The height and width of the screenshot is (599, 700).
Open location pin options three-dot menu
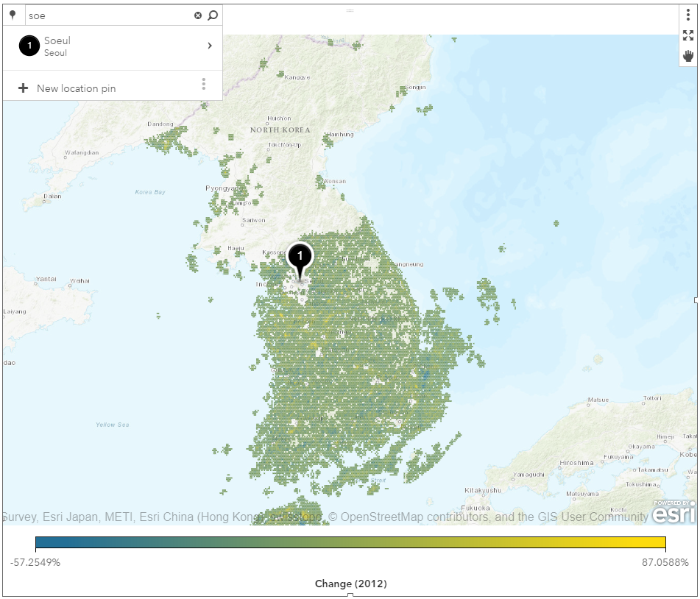(x=204, y=85)
